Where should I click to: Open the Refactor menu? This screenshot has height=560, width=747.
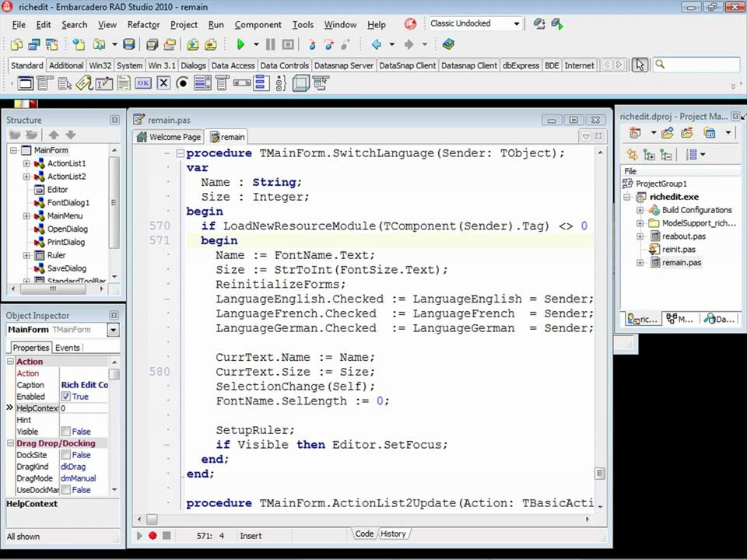click(x=143, y=25)
